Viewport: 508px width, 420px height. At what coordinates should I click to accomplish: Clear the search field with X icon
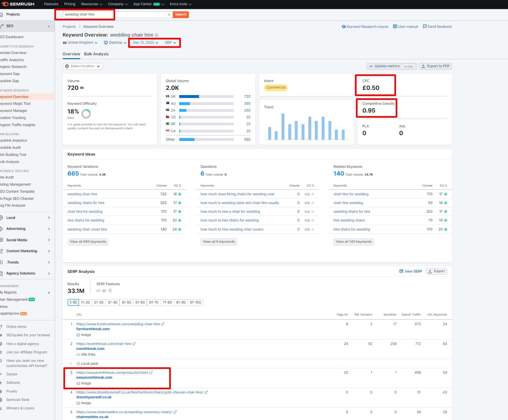(169, 15)
